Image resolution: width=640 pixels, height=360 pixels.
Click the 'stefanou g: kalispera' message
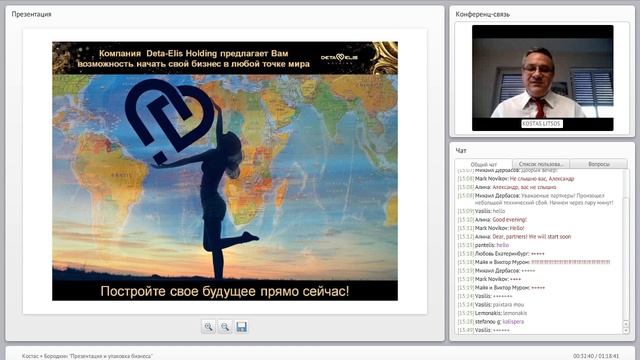click(x=491, y=322)
